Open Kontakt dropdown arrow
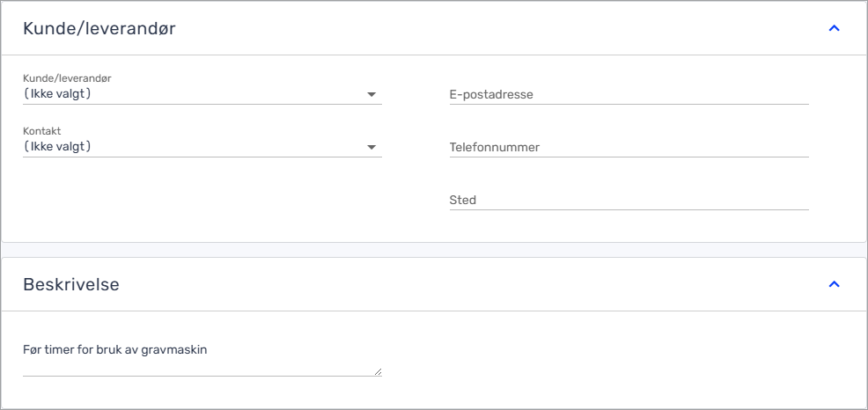 [371, 147]
